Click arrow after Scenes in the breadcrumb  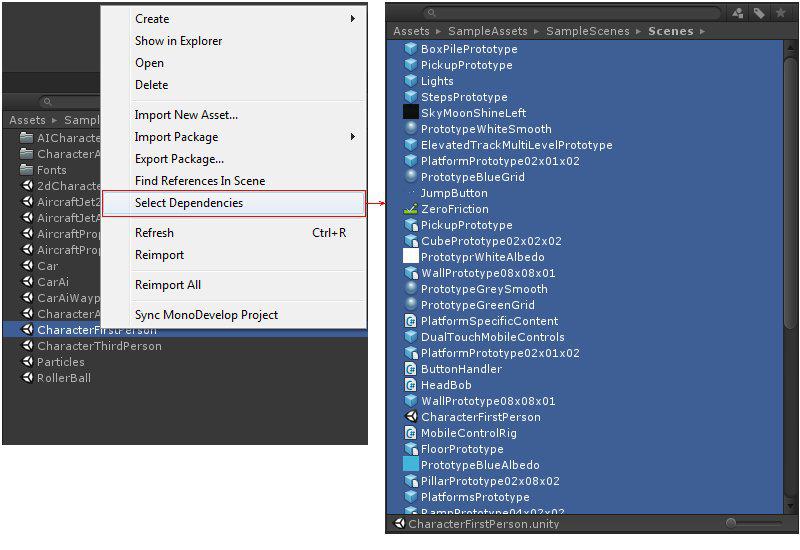(x=702, y=31)
